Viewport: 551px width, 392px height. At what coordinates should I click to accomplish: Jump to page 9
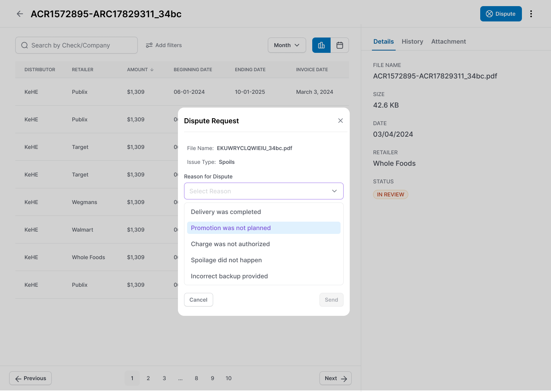click(212, 378)
